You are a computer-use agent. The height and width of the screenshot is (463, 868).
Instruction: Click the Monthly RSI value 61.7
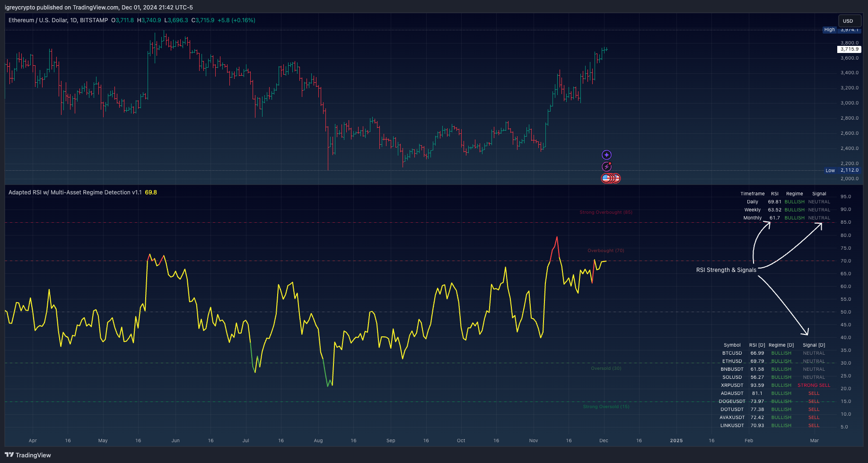775,218
